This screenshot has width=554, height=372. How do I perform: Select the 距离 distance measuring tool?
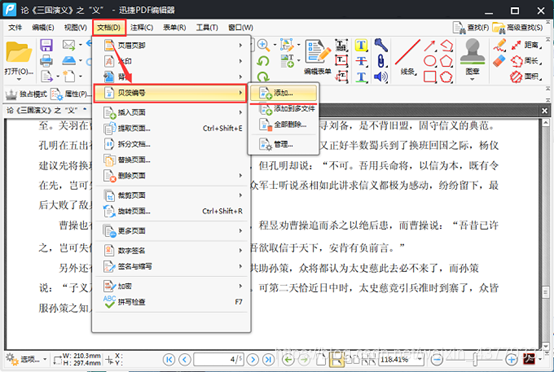(526, 45)
